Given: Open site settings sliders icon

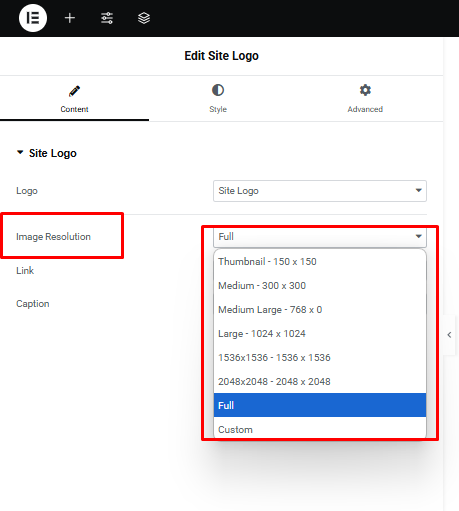Looking at the screenshot, I should pyautogui.click(x=107, y=18).
